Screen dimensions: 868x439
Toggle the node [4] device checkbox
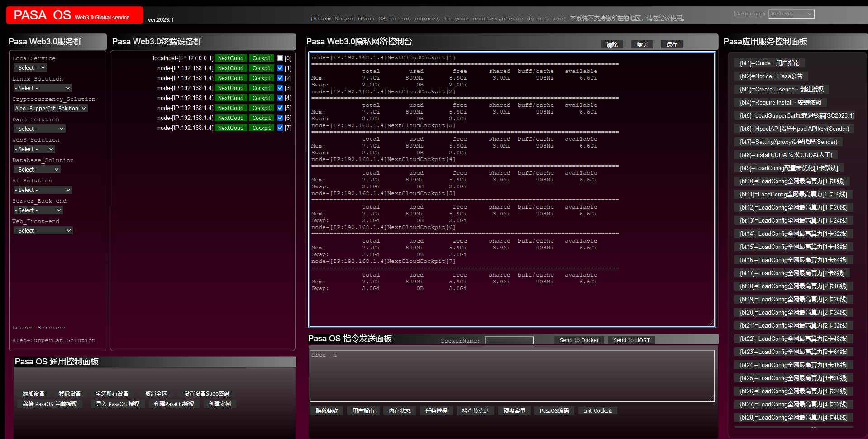click(280, 98)
